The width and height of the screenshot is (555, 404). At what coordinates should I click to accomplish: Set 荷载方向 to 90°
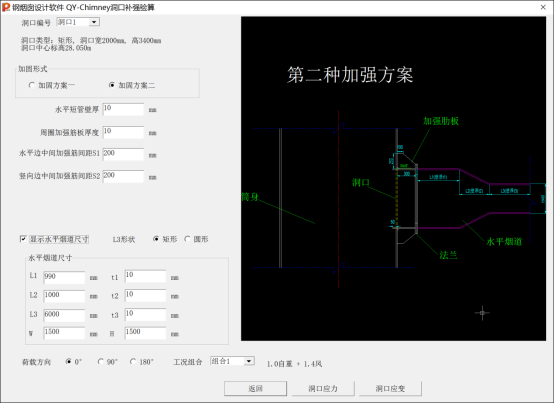pos(101,362)
